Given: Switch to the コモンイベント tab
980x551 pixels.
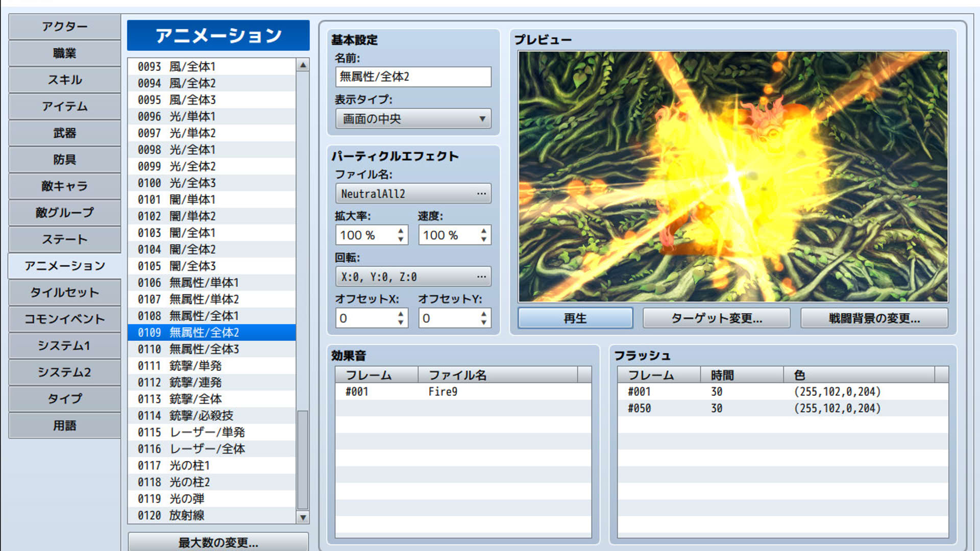Looking at the screenshot, I should click(65, 319).
